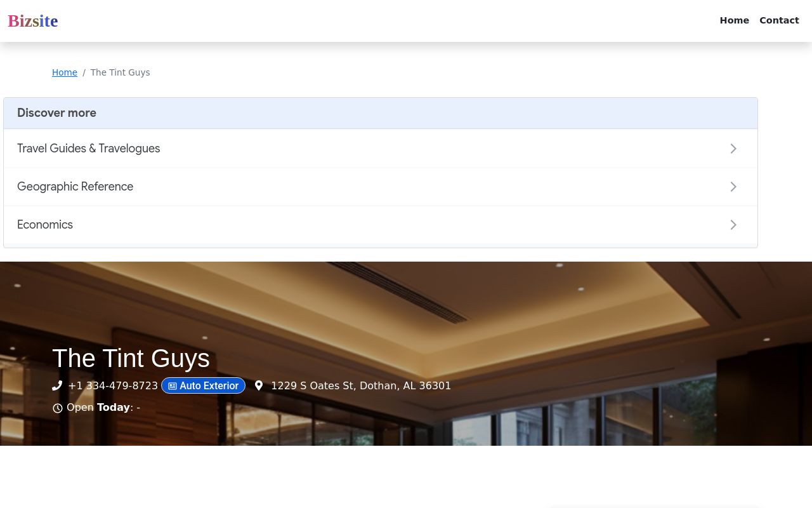Select address 1229 S Oates St, Dothan
This screenshot has width=812, height=508.
[361, 385]
